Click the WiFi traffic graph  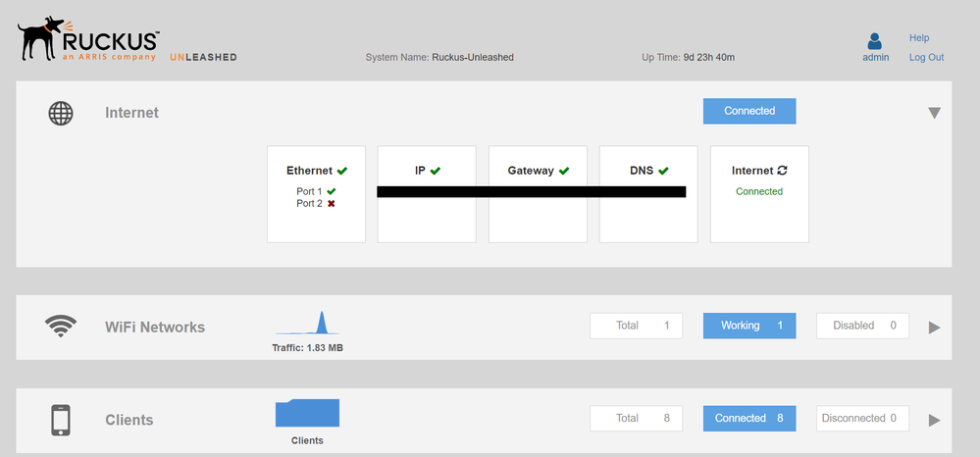click(x=307, y=325)
